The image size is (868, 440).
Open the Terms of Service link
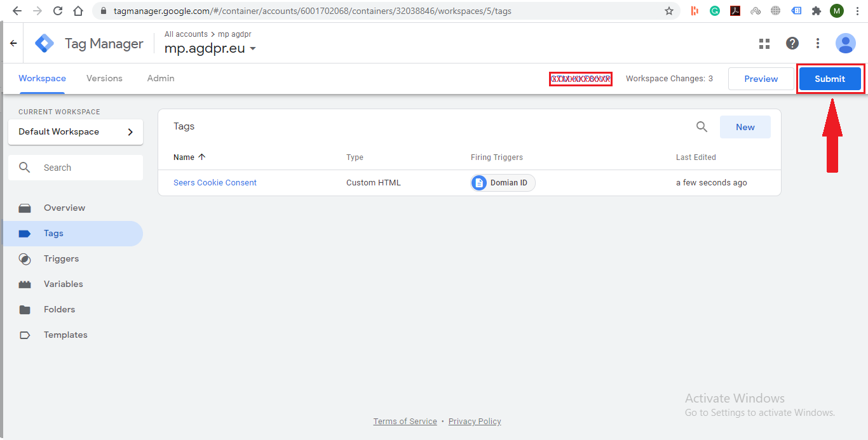(x=405, y=421)
